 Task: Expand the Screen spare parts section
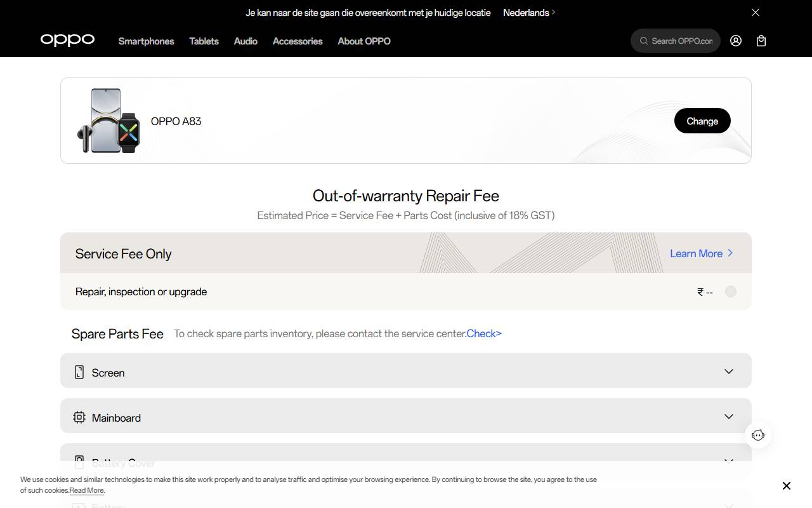coord(729,371)
